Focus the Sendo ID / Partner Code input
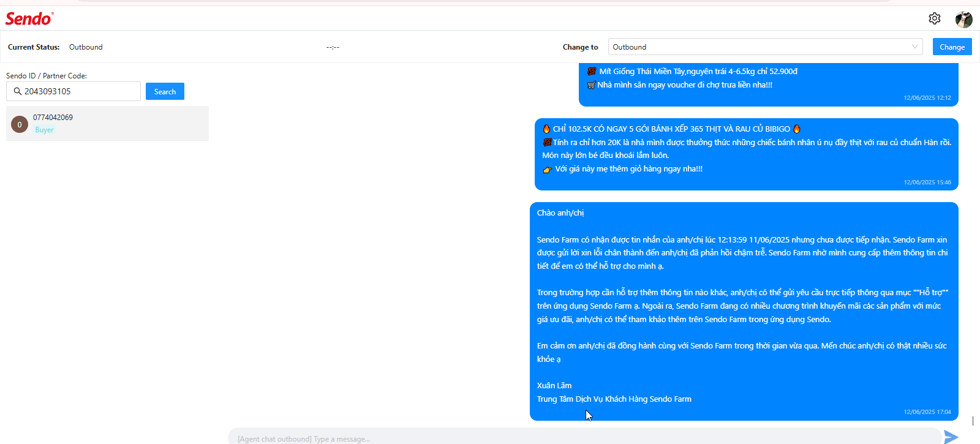Image resolution: width=980 pixels, height=444 pixels. coord(73,91)
